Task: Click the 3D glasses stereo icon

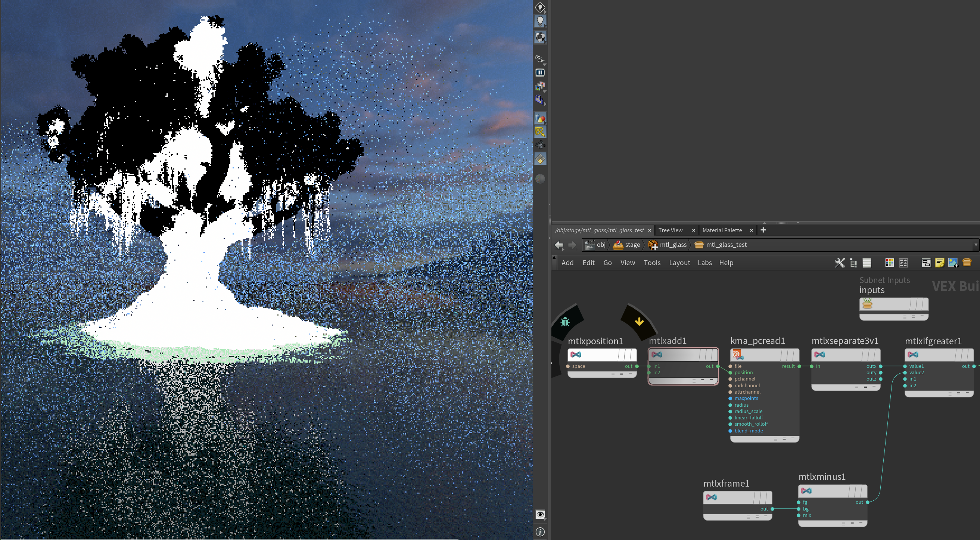Action: 540,59
